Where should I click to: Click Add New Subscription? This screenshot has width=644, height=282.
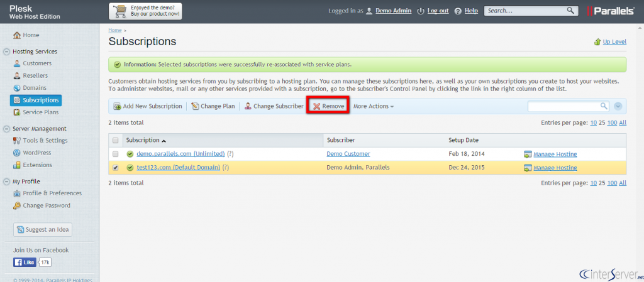click(147, 106)
